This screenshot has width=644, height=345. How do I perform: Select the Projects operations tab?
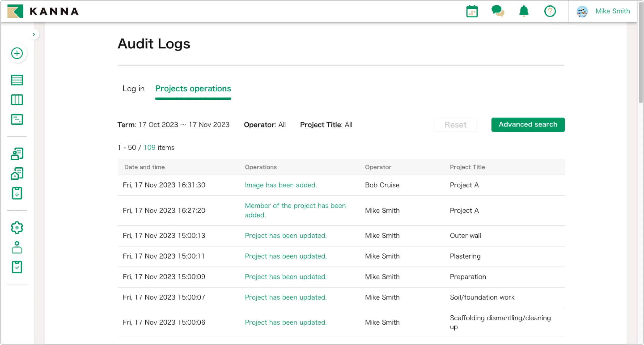click(193, 89)
